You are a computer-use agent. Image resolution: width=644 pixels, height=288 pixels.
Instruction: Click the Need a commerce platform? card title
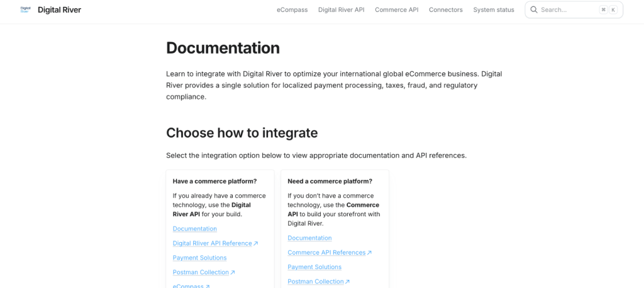click(x=330, y=181)
